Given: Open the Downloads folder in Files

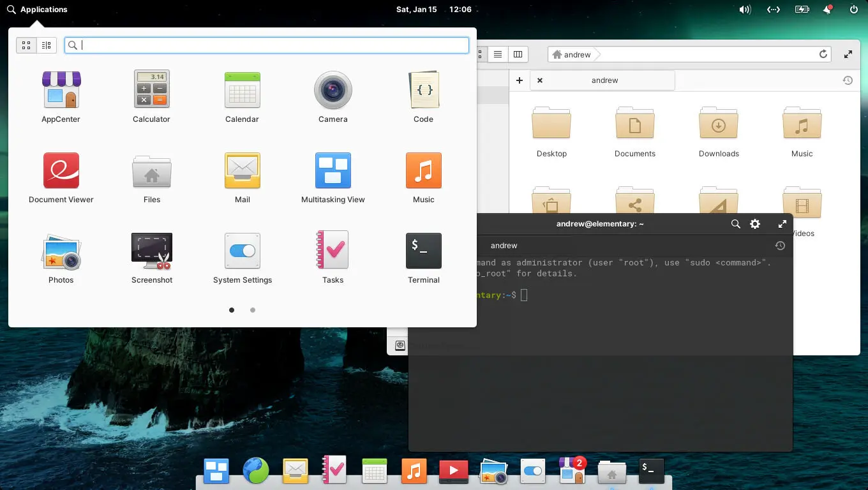Looking at the screenshot, I should [x=719, y=132].
